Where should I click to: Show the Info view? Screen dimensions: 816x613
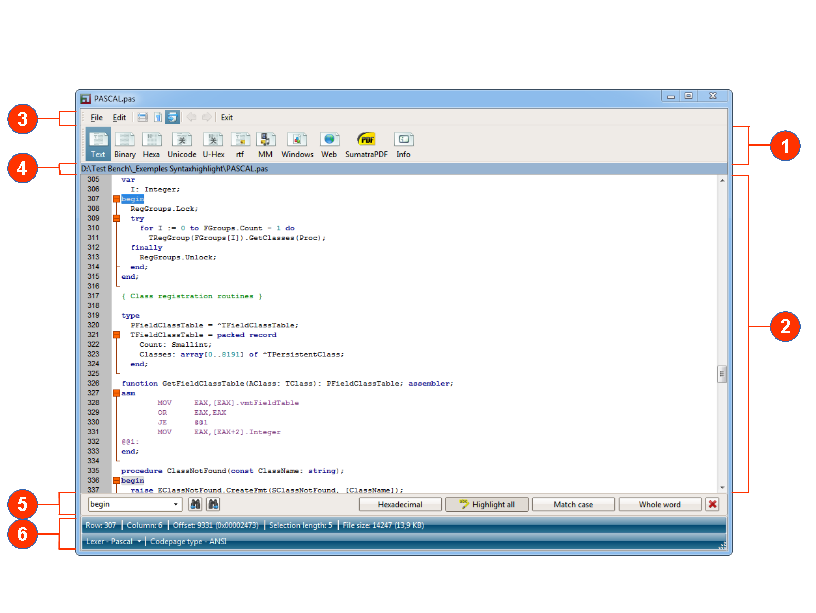pyautogui.click(x=403, y=145)
